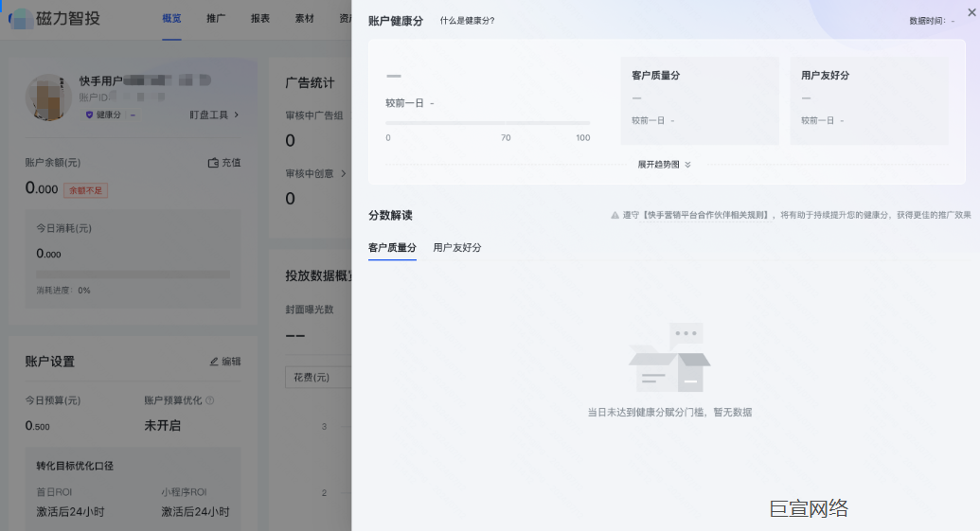
Task: Click the 账户余额(元) label
Action: [x=52, y=163]
